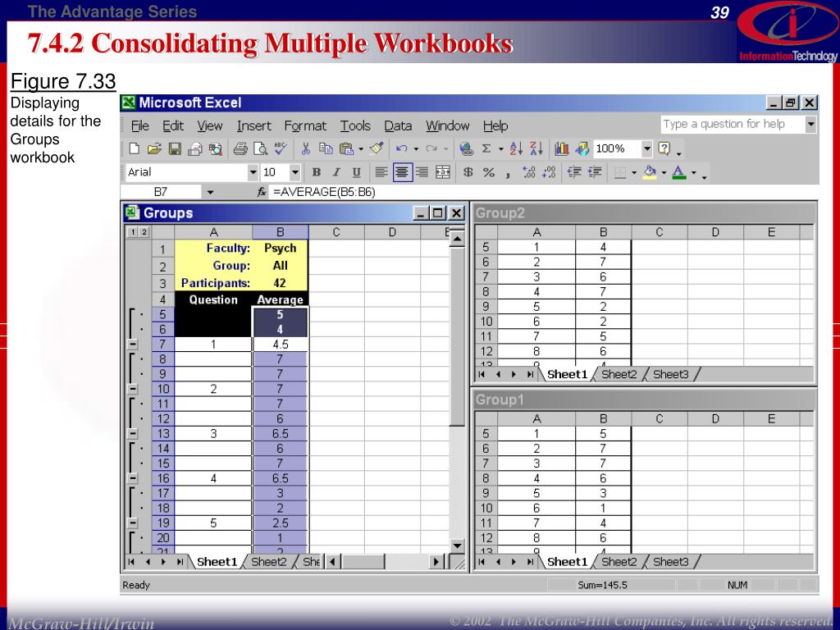Screen dimensions: 840x630
Task: Open Print Preview from the toolbar
Action: click(x=260, y=149)
